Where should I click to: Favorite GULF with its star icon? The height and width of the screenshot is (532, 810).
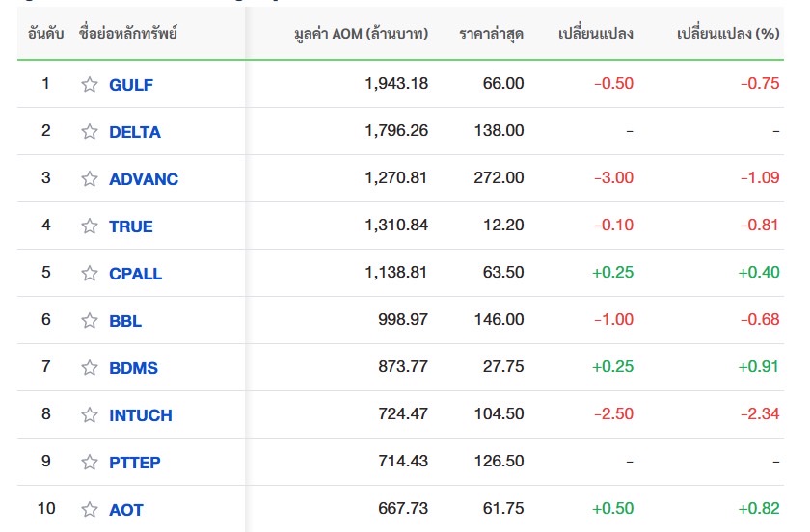(x=90, y=84)
